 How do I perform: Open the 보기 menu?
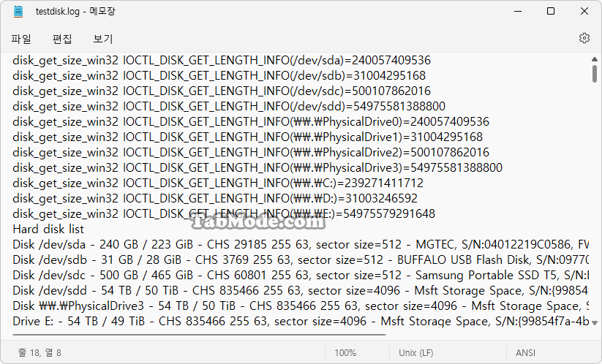(103, 39)
